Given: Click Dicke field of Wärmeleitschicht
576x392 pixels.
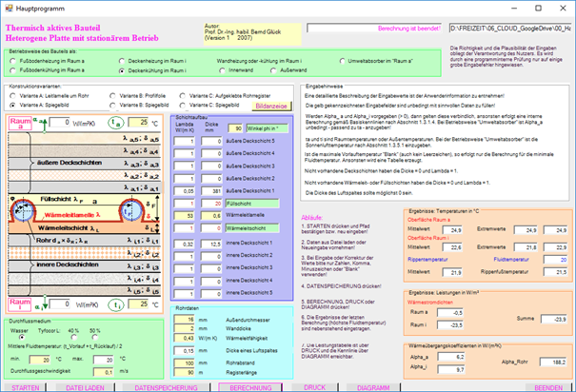Looking at the screenshot, I should 211,228.
